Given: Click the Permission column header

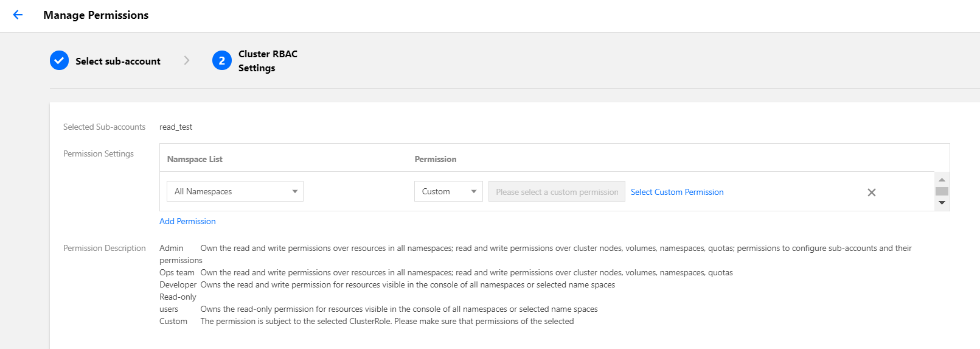Looking at the screenshot, I should (x=436, y=159).
